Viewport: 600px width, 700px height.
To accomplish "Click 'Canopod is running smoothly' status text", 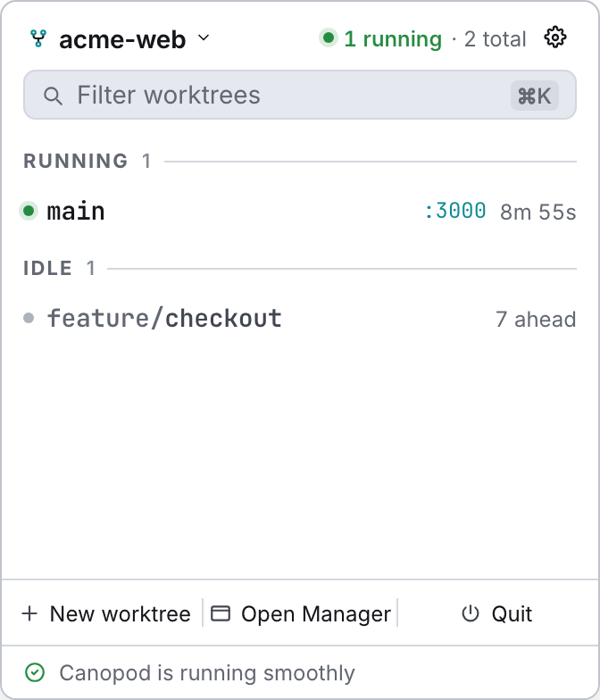I will (x=207, y=673).
